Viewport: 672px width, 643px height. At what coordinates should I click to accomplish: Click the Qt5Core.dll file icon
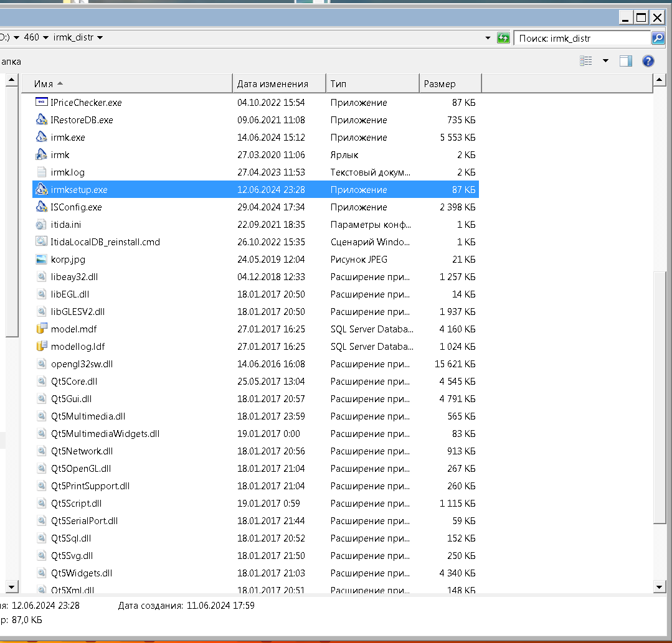coord(41,382)
